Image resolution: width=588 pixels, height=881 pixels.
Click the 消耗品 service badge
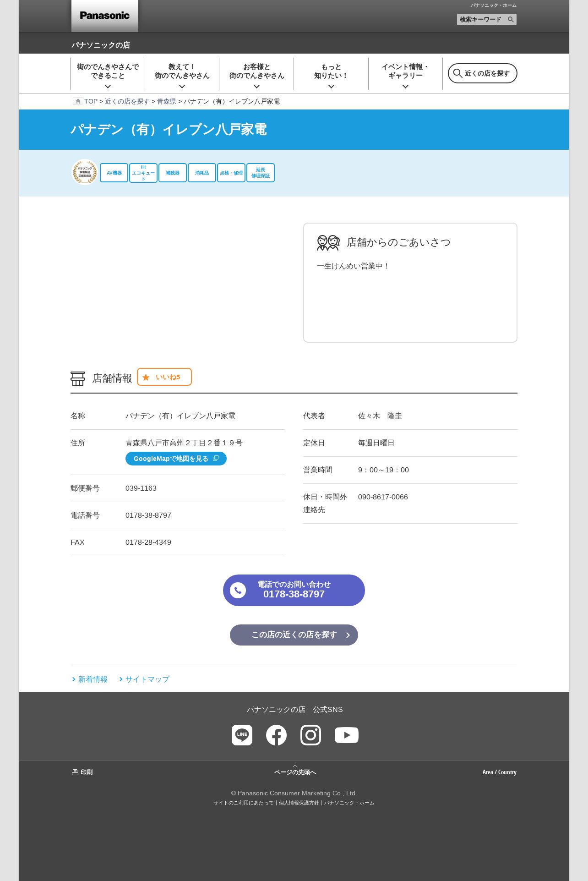tap(202, 173)
